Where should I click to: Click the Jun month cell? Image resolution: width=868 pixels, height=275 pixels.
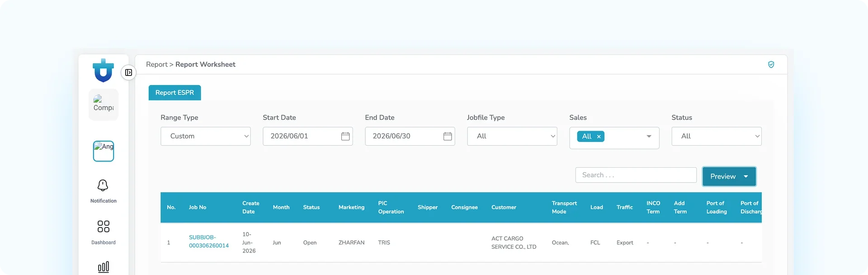point(277,243)
